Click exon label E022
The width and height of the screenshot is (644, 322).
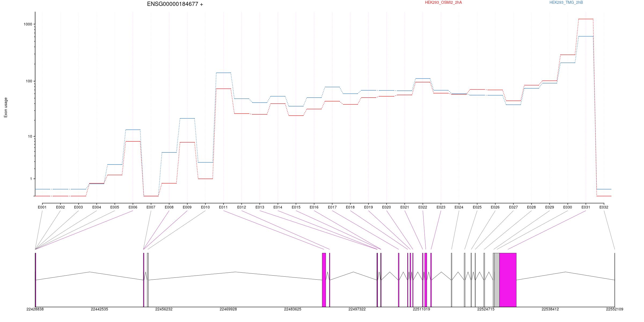point(423,207)
